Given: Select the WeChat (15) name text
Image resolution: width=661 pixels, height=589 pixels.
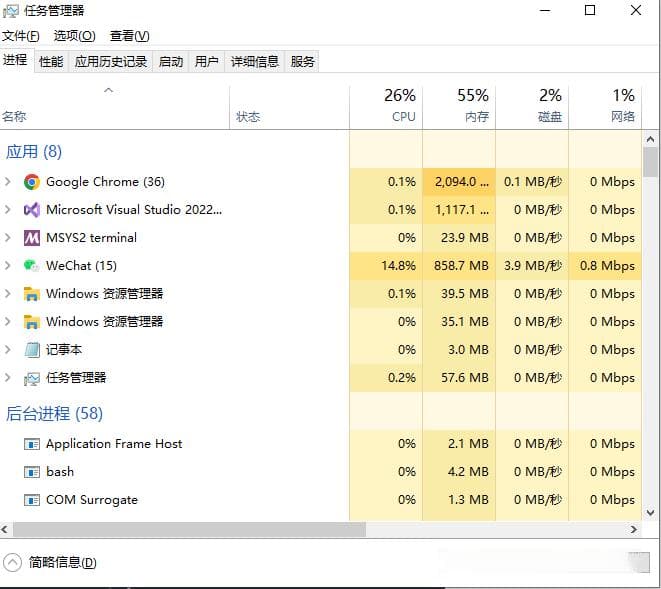Looking at the screenshot, I should [81, 266].
